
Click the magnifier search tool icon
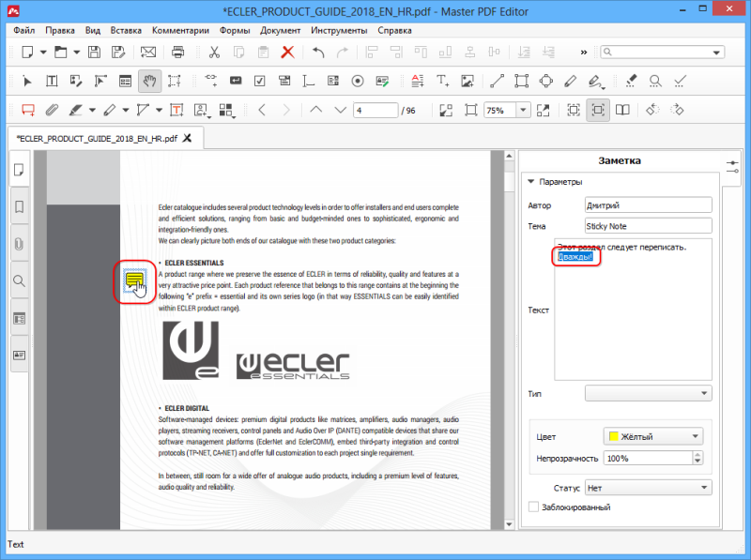655,81
